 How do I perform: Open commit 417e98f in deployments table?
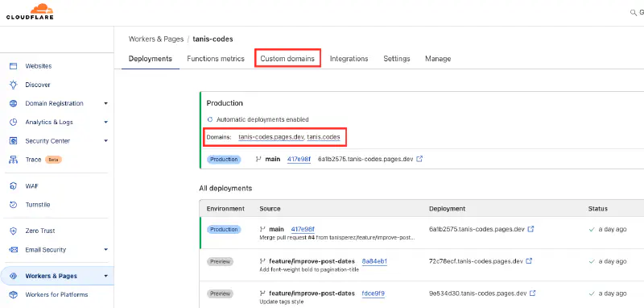303,229
